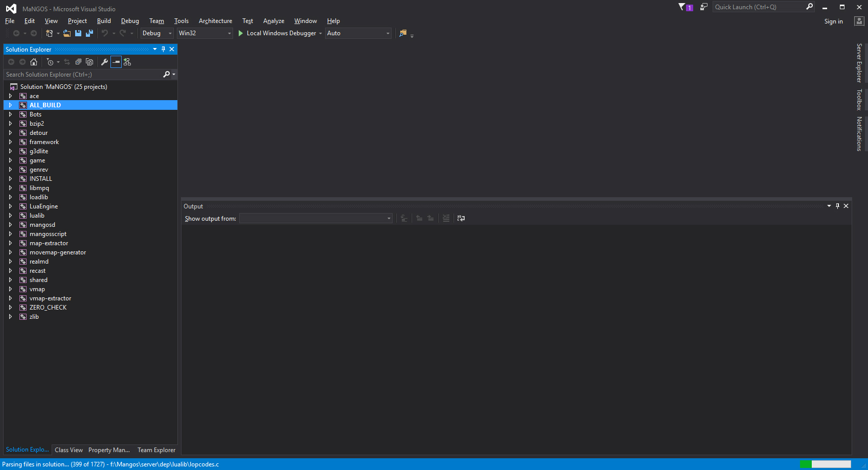The height and width of the screenshot is (470, 868).
Task: Click the New Project toolbar icon
Action: click(x=50, y=33)
